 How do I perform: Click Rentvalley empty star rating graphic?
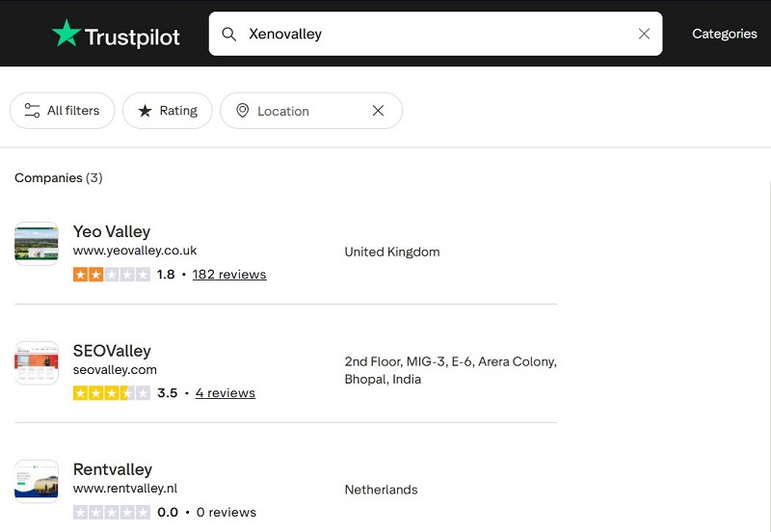pos(112,513)
